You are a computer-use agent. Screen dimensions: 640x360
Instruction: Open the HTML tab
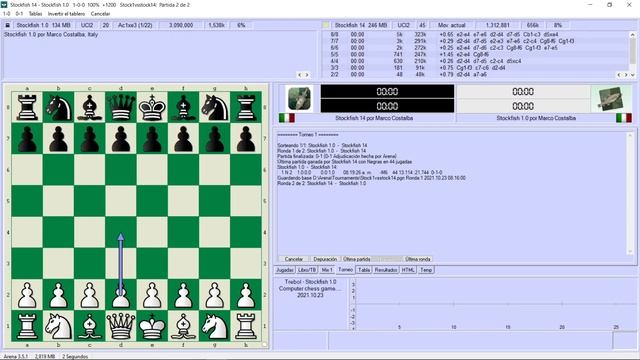click(x=408, y=270)
